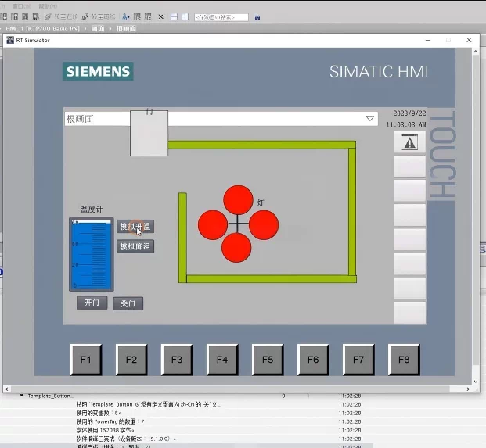The width and height of the screenshot is (486, 448).
Task: Click the F8 function key
Action: click(x=404, y=360)
